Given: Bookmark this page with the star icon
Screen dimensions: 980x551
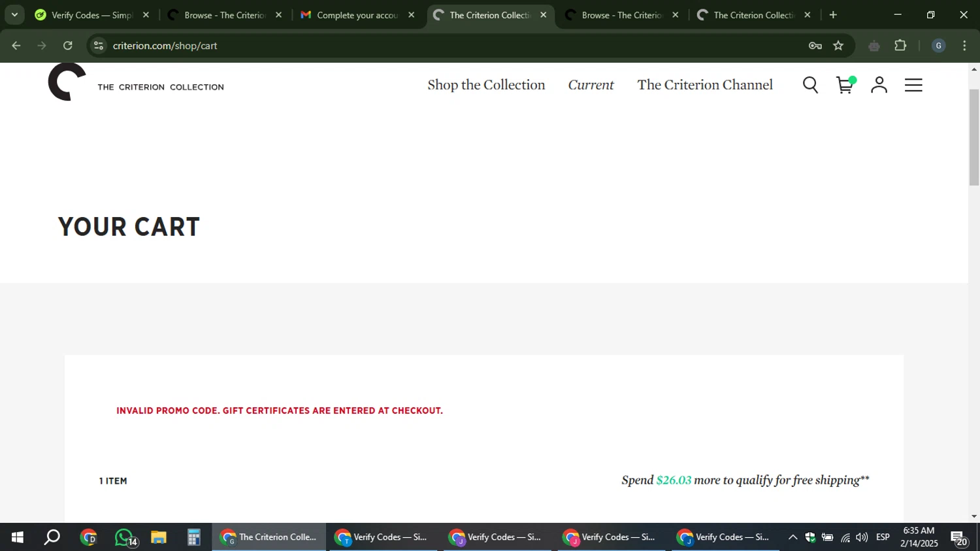Looking at the screenshot, I should click(838, 46).
